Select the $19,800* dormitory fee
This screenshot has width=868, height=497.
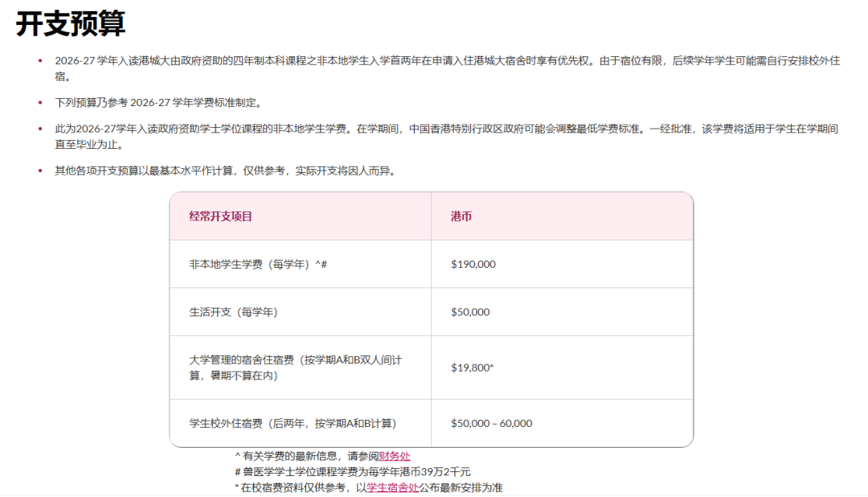click(x=468, y=367)
